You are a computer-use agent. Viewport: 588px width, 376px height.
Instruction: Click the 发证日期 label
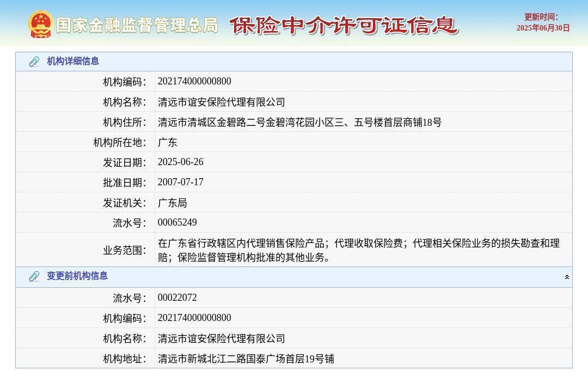125,162
